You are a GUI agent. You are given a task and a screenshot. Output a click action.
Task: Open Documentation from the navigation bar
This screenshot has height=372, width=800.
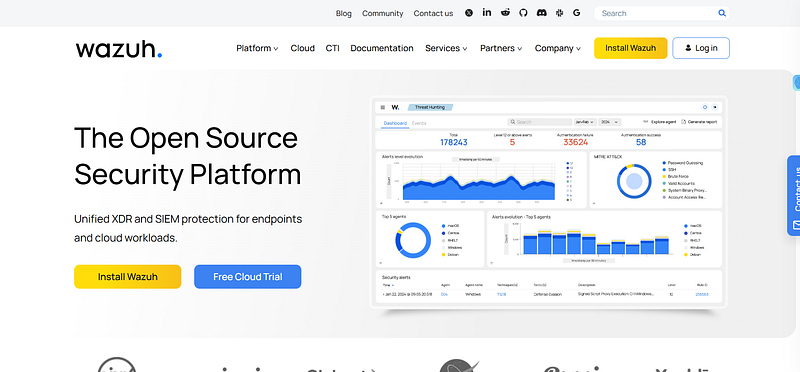(x=382, y=48)
